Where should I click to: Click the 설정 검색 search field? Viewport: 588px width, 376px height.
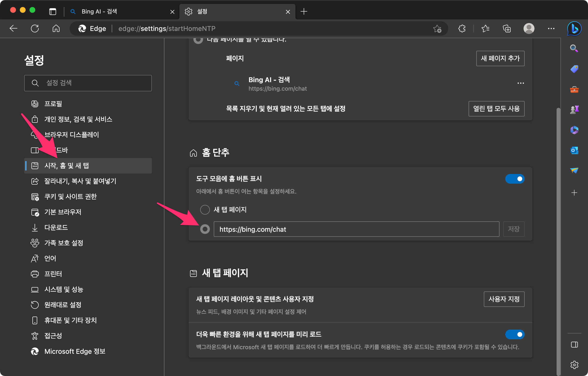point(88,83)
